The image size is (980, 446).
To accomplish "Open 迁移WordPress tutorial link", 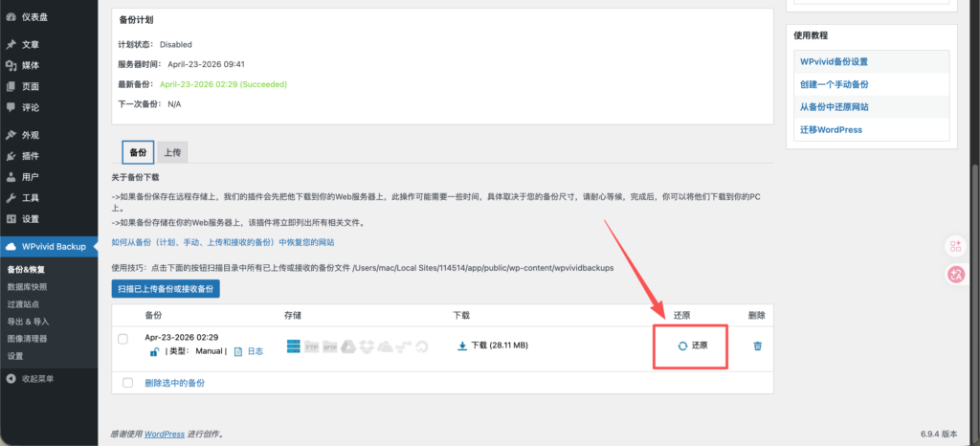I will 831,130.
